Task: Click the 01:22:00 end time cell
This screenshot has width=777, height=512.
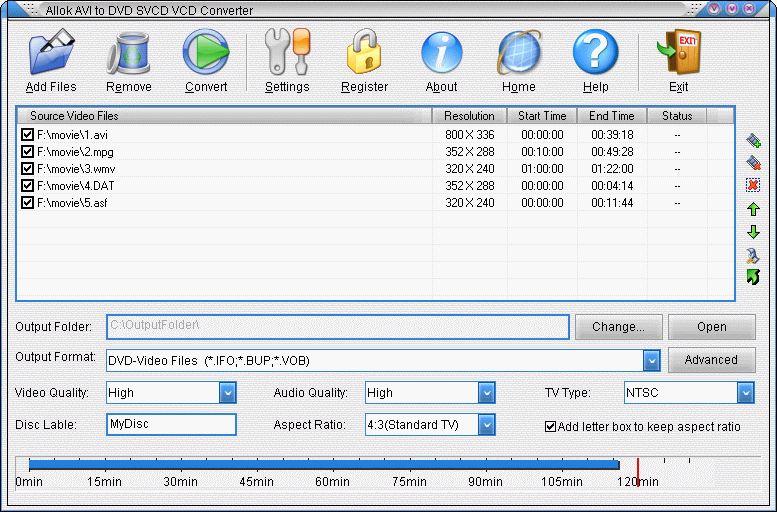Action: [612, 169]
